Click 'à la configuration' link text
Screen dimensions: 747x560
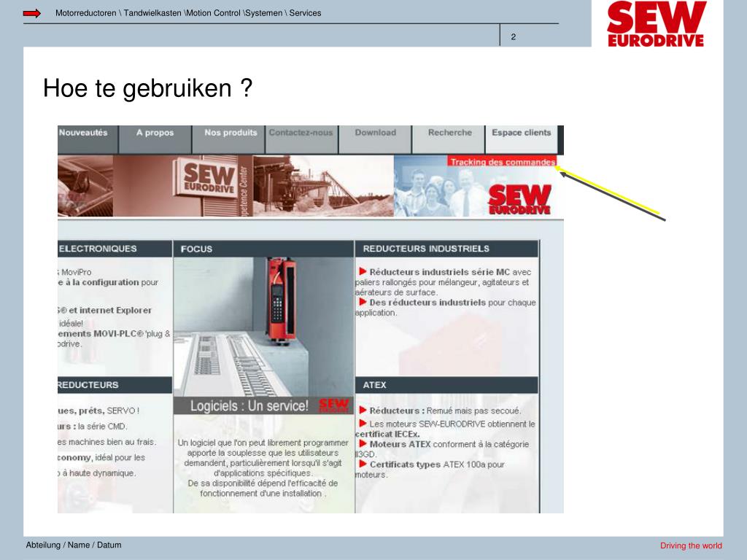(x=102, y=282)
